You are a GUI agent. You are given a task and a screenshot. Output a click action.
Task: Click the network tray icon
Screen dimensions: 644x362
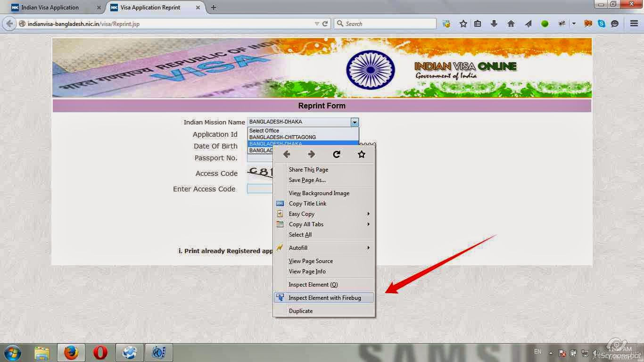pos(585,353)
